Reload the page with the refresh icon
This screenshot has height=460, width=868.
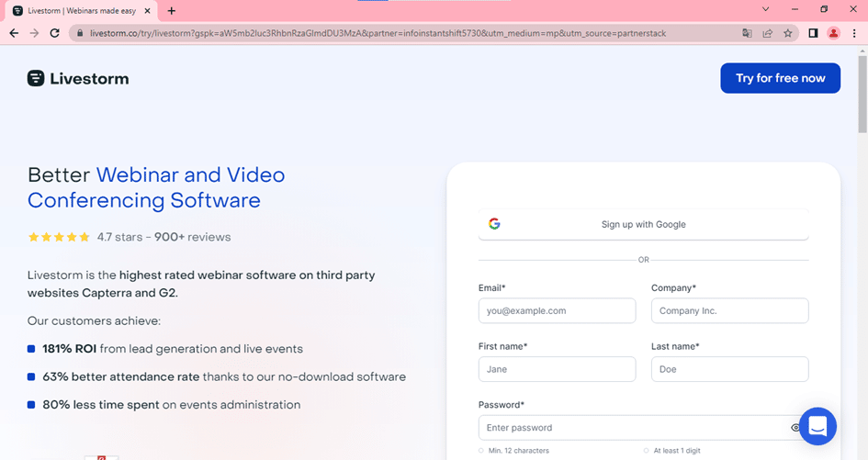[x=54, y=33]
